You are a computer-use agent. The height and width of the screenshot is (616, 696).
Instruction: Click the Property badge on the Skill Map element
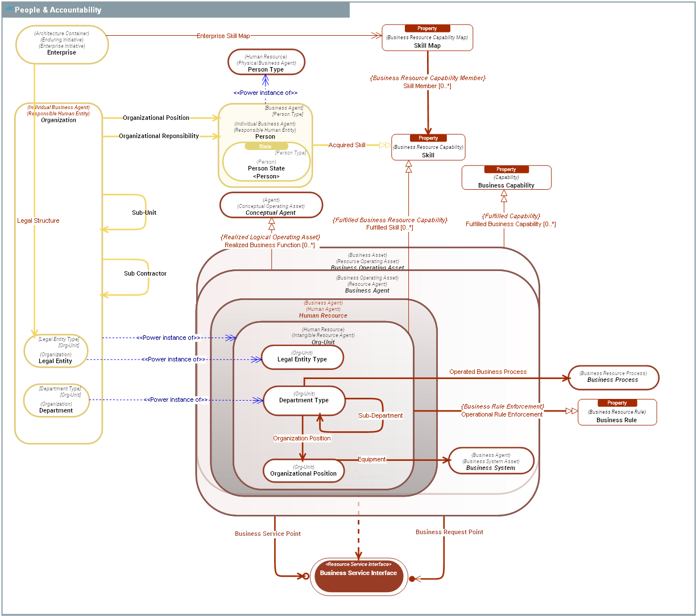click(427, 28)
